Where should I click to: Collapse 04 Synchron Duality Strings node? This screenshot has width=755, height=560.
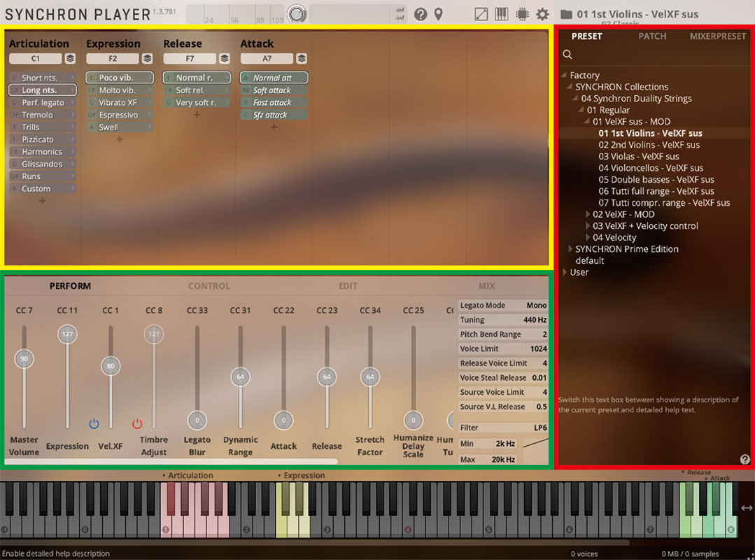(x=575, y=98)
